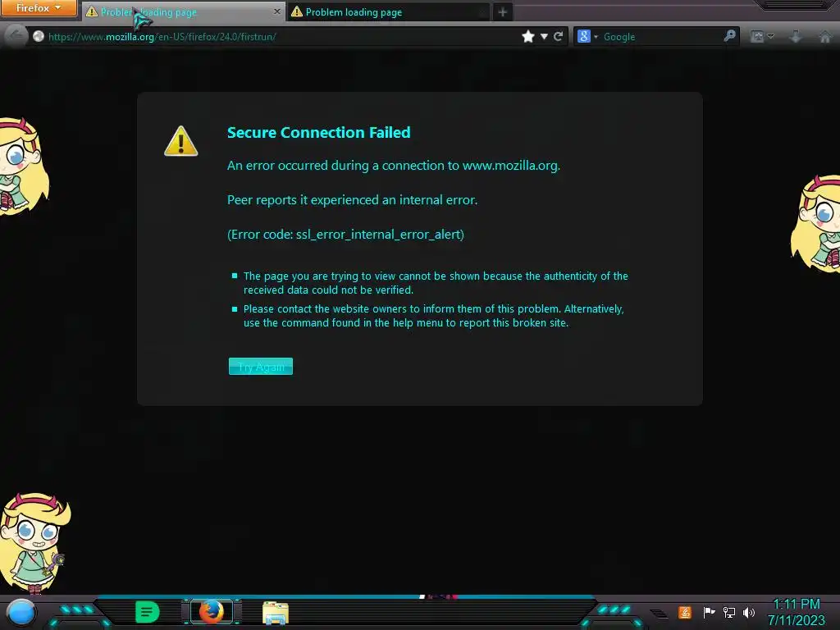
Task: Open a new tab with the plus button
Action: tap(502, 11)
